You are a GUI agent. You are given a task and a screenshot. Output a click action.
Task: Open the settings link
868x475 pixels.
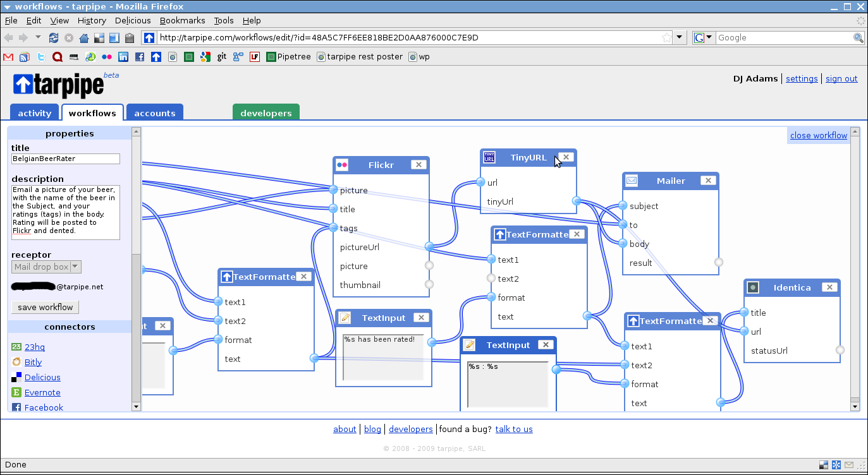(802, 79)
